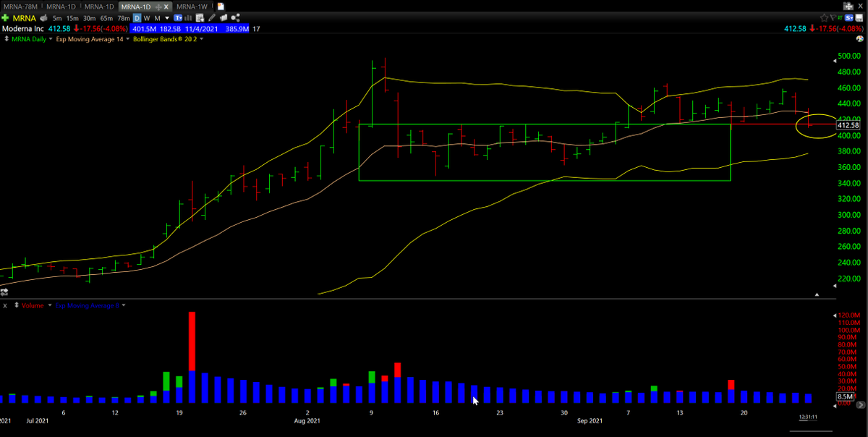Image resolution: width=868 pixels, height=437 pixels.
Task: Open Volume indicator dropdown
Action: click(x=50, y=305)
